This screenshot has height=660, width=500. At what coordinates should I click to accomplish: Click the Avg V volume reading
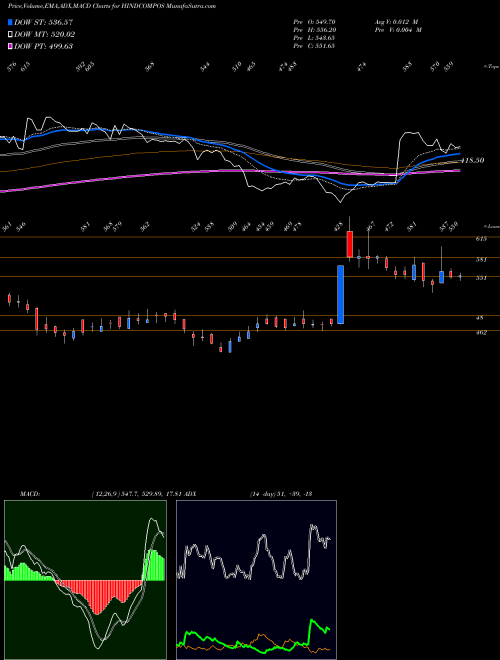coord(396,21)
